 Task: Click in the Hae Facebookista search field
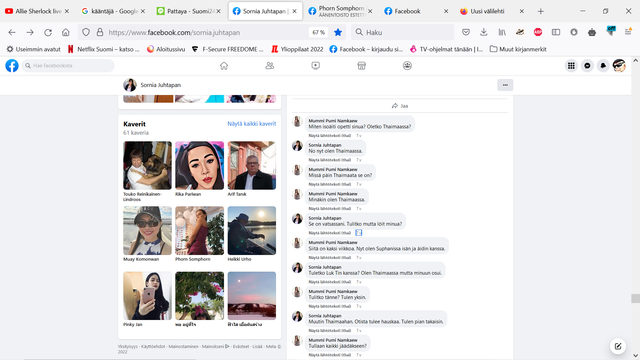68,65
